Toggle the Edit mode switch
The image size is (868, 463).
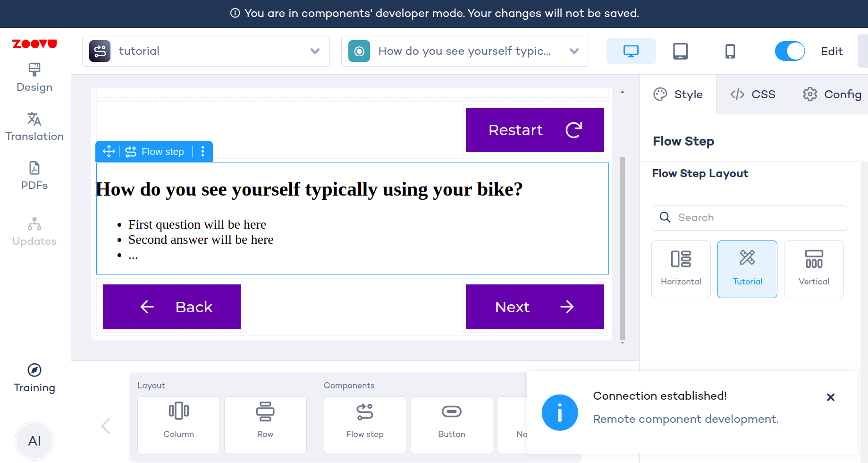[790, 51]
